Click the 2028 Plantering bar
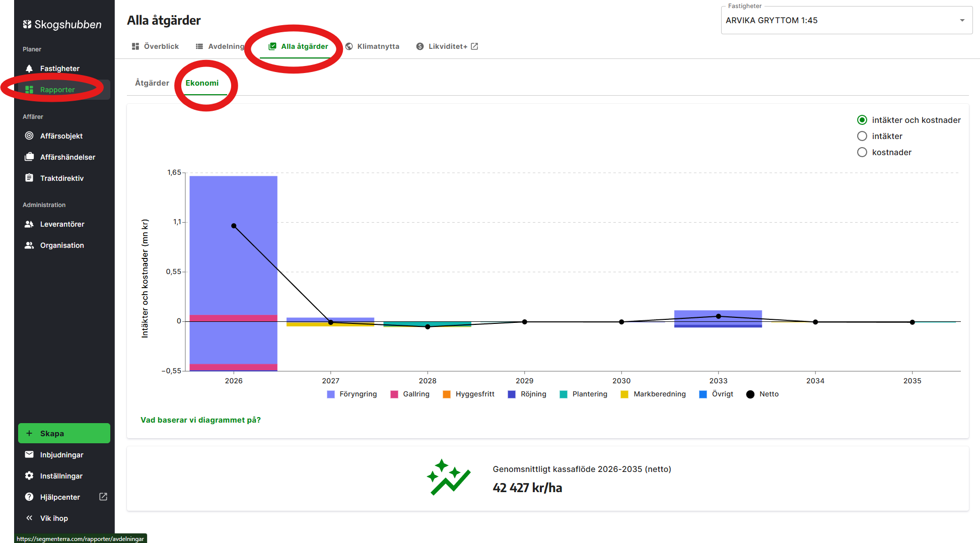The height and width of the screenshot is (543, 980). click(x=427, y=324)
